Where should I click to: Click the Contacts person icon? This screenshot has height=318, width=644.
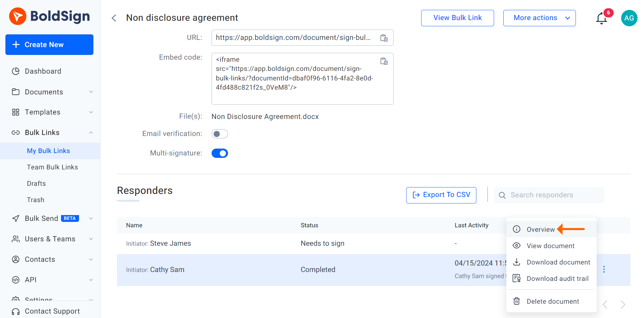pyautogui.click(x=16, y=259)
